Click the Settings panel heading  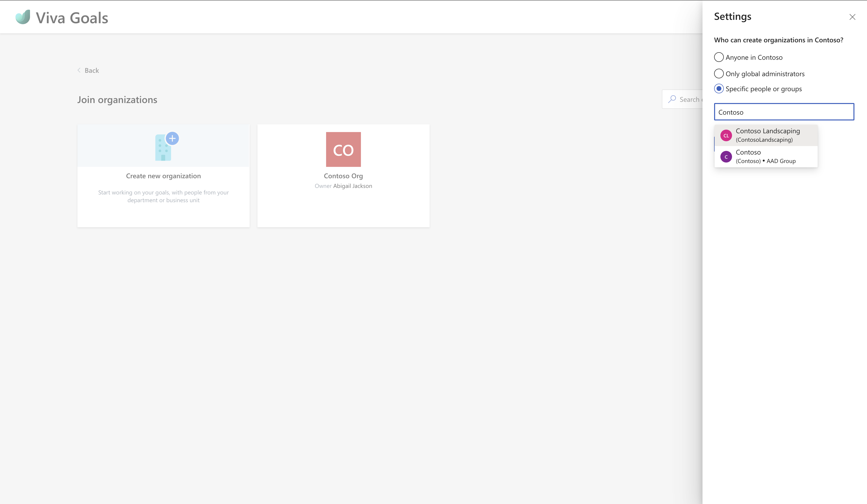point(732,16)
